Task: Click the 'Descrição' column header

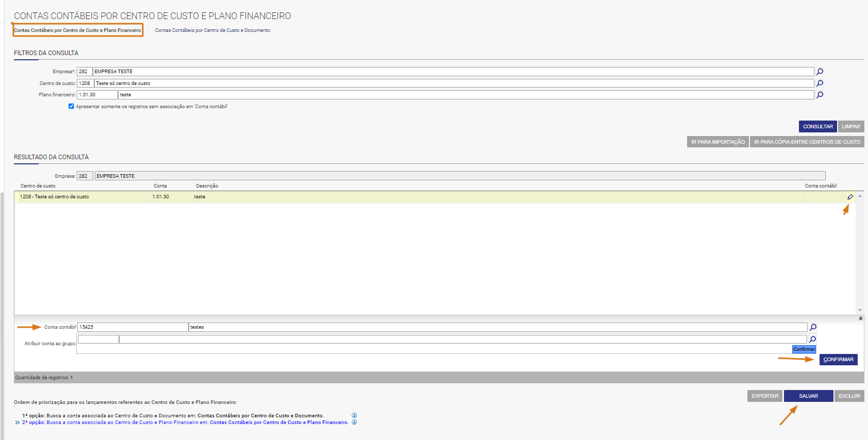Action: tap(207, 186)
